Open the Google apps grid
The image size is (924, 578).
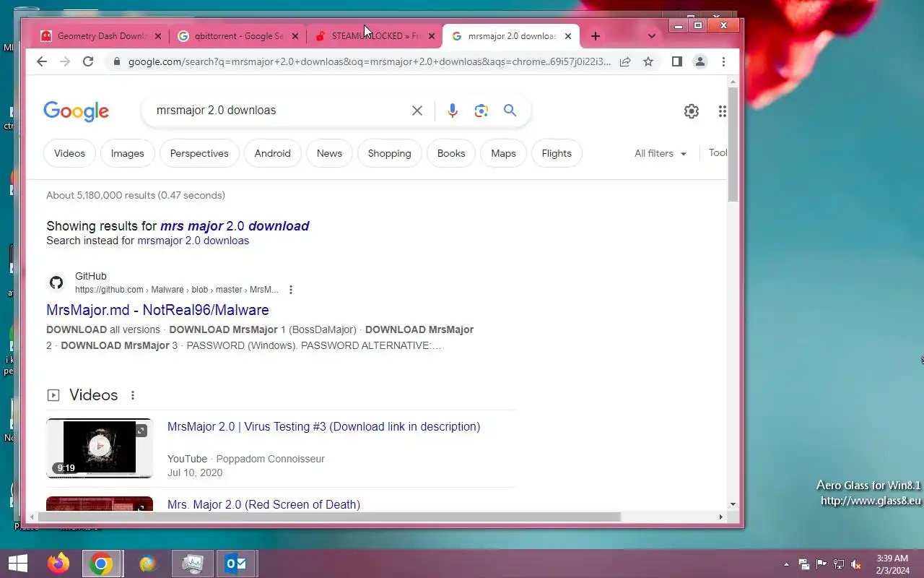tap(722, 111)
